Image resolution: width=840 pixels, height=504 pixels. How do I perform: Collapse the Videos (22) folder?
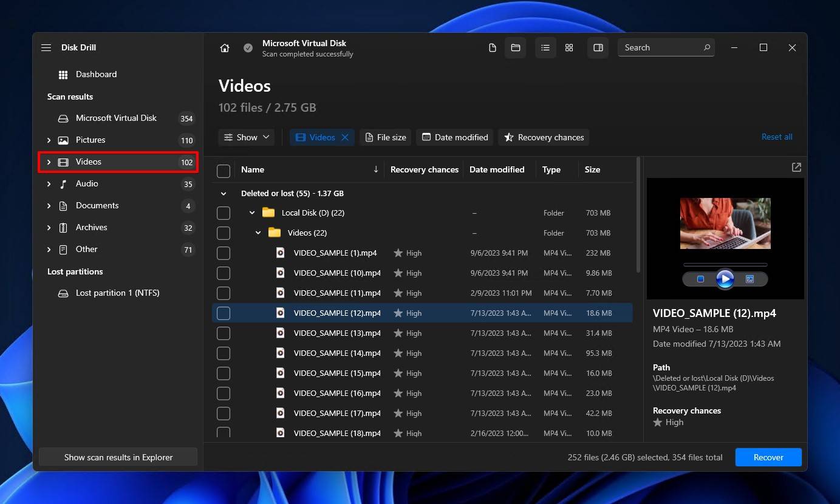258,233
